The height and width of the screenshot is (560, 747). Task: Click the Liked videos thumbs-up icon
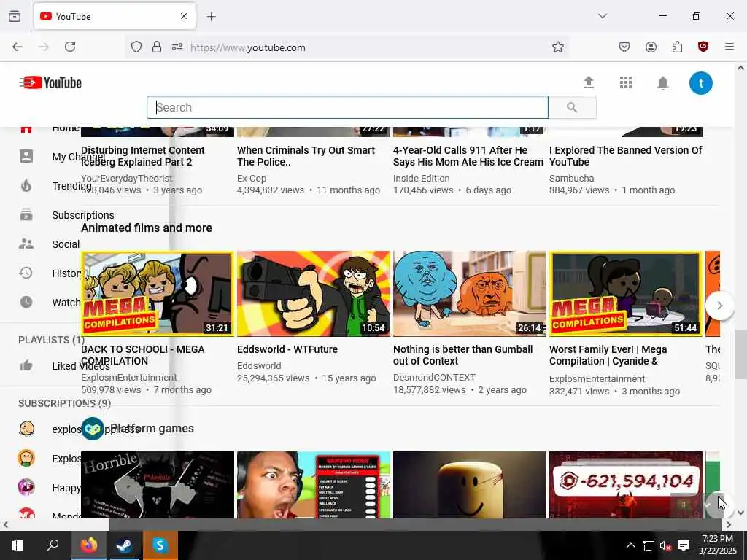(26, 365)
